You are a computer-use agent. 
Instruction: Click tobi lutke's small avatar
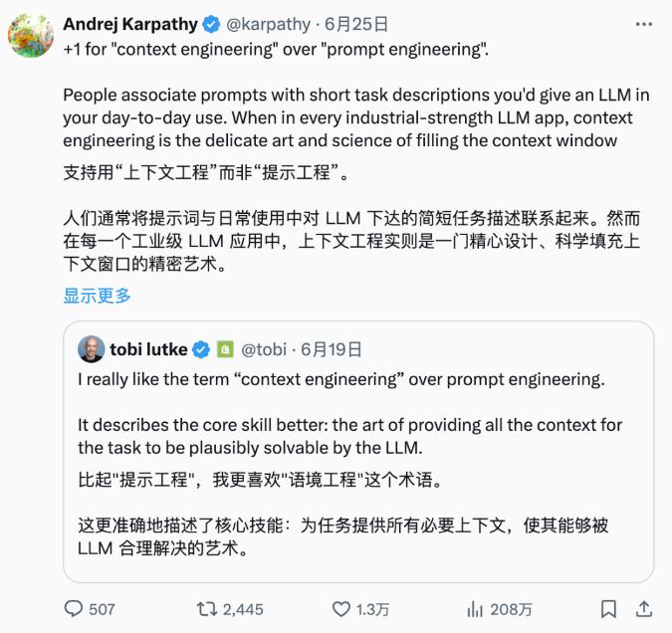[92, 348]
